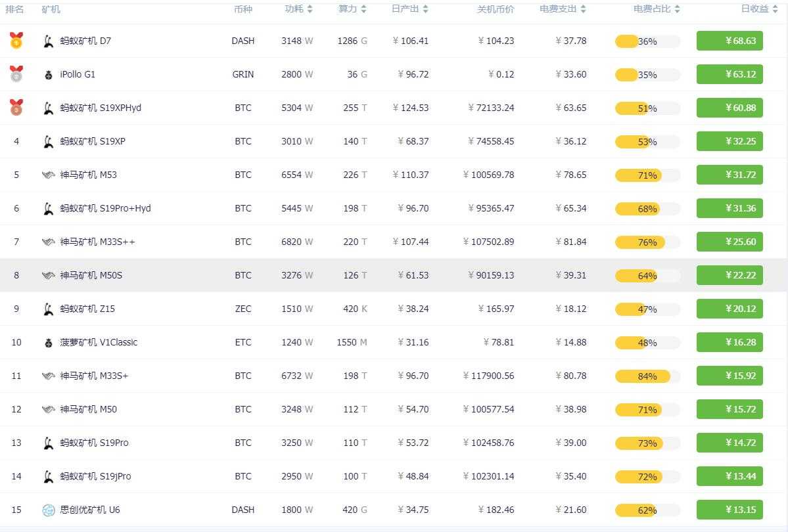Click the iPollo G1 brand logo
The width and height of the screenshot is (788, 532).
pyautogui.click(x=49, y=75)
